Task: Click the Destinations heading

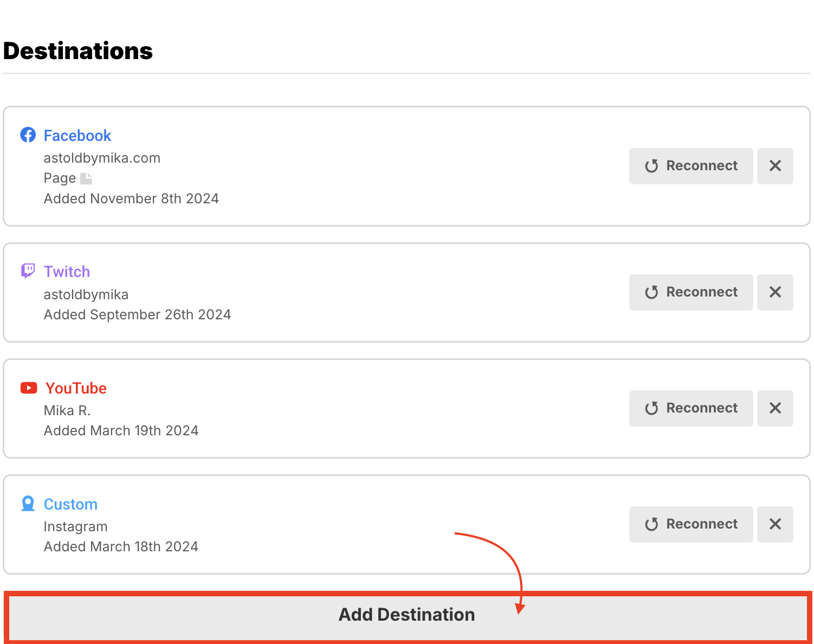Action: coord(78,51)
